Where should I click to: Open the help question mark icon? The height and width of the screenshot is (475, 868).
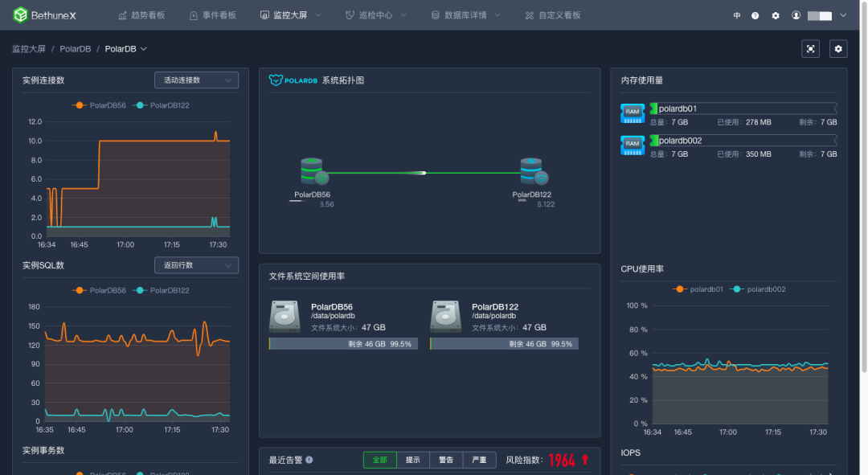(x=755, y=15)
